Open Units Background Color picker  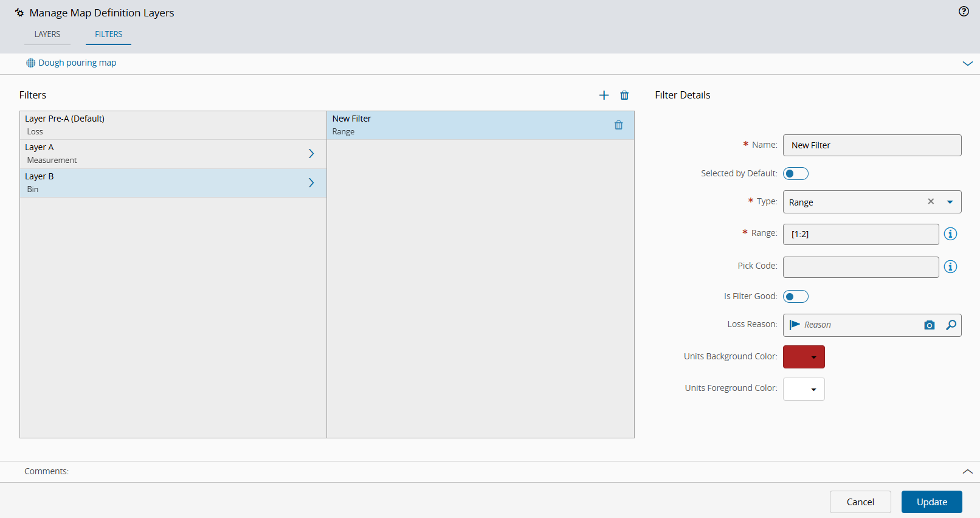pyautogui.click(x=804, y=357)
